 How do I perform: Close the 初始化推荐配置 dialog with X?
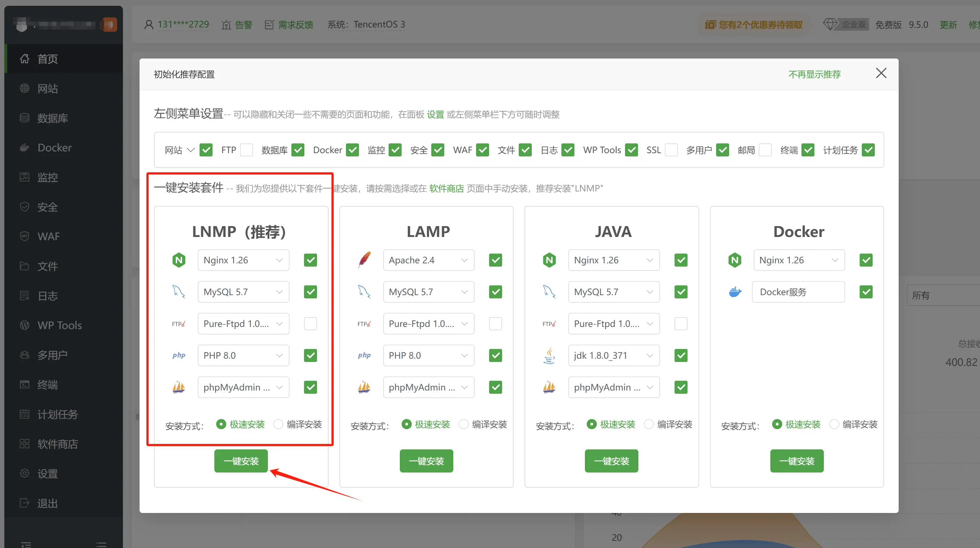point(881,73)
